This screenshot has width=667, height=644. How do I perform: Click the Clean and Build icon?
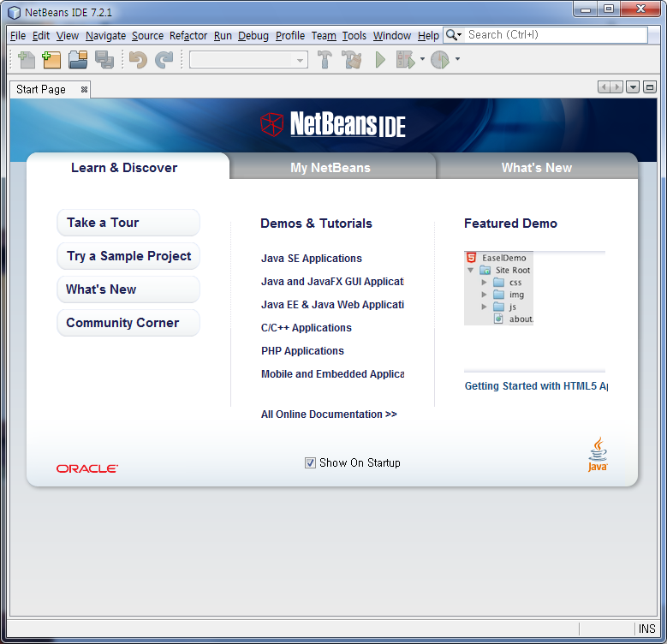(x=352, y=60)
